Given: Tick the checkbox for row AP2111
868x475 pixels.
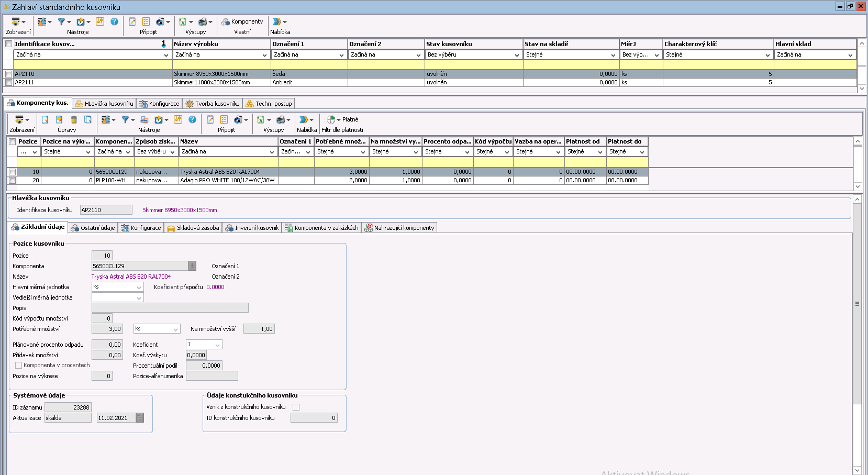Looking at the screenshot, I should tap(8, 83).
